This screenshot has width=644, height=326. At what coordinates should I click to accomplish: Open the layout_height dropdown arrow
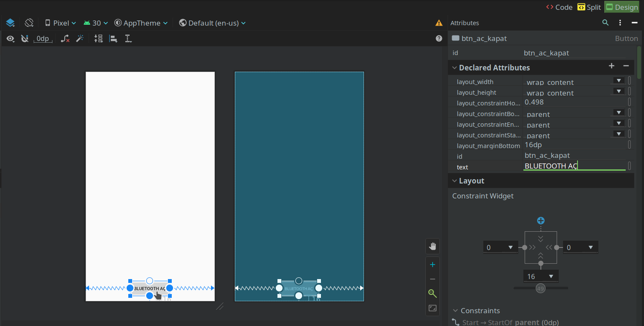(x=618, y=91)
